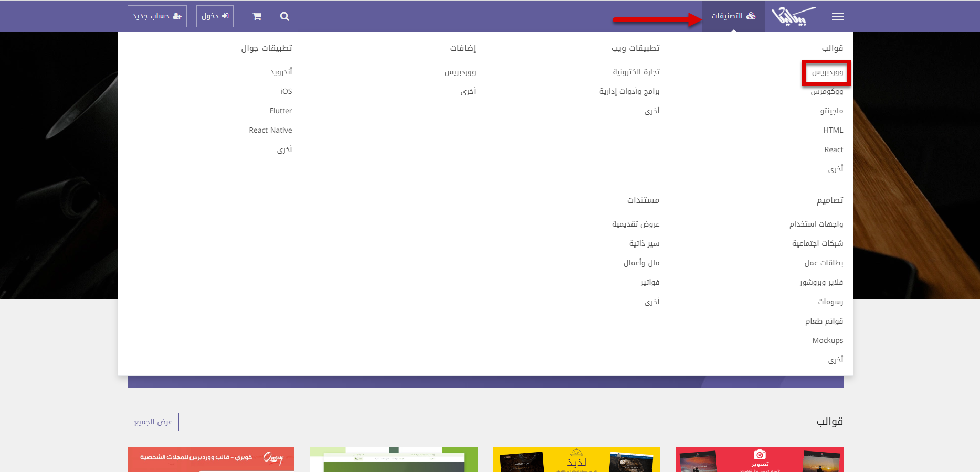
Task: Open the Flutter mobile apps category
Action: point(281,111)
